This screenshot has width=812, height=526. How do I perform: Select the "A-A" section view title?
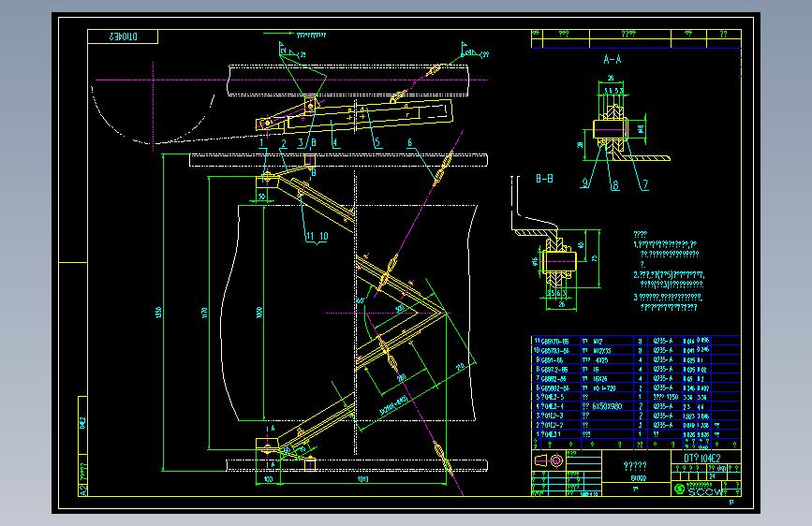click(613, 60)
